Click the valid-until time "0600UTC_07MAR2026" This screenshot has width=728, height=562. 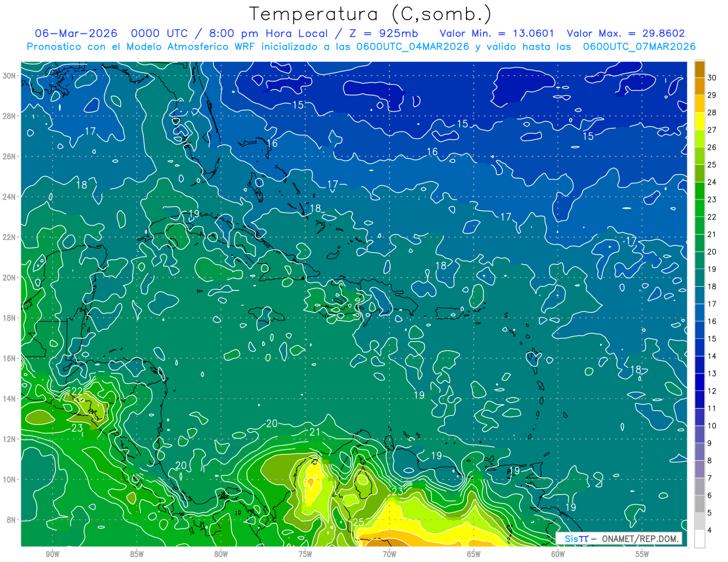(639, 46)
